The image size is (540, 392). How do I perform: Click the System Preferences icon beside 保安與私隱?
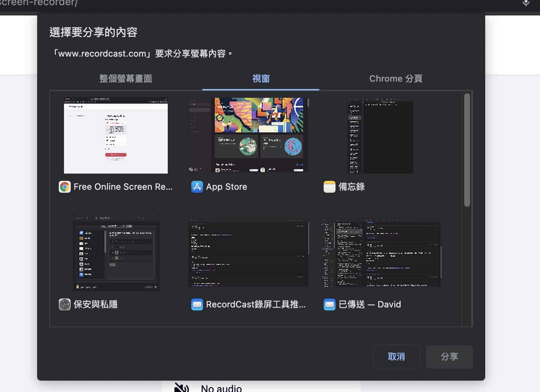click(65, 304)
